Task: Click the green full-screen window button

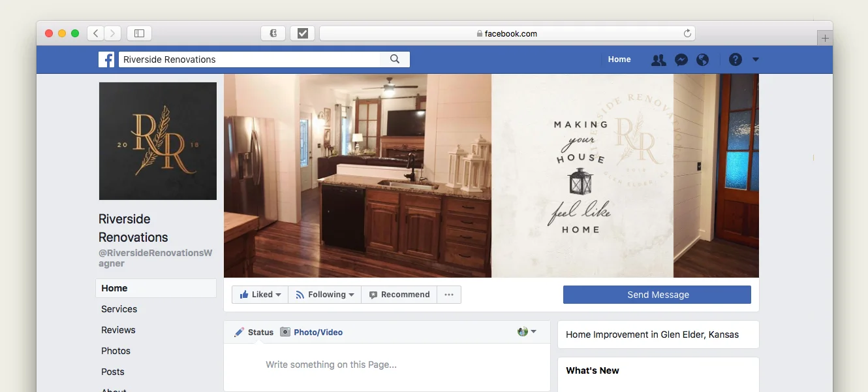Action: pyautogui.click(x=75, y=33)
